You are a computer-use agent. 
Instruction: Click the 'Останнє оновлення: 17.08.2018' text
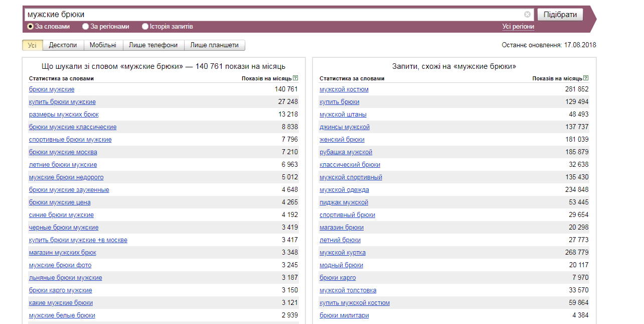pos(549,45)
